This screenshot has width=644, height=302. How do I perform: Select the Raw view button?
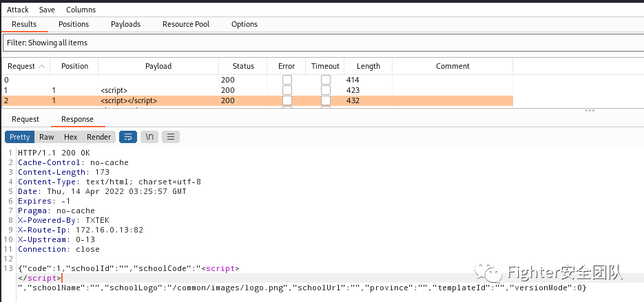point(46,137)
